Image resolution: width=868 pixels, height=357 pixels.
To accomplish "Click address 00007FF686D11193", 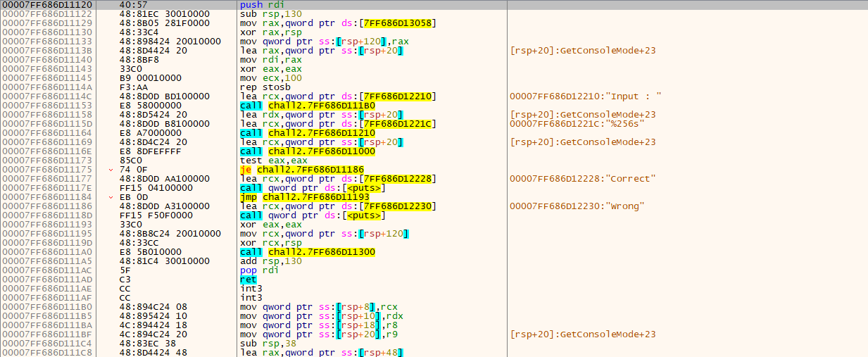I will 46,225.
